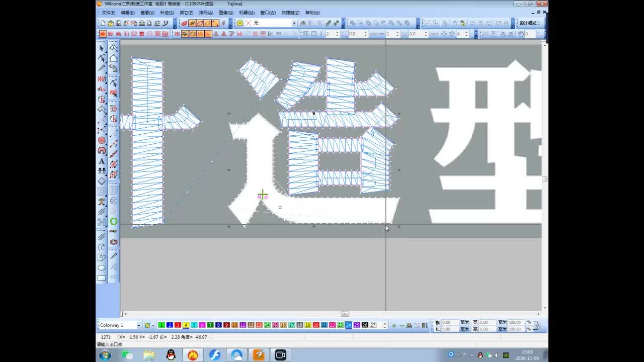This screenshot has height=362, width=644.
Task: Select color swatch number 24
Action: 348,325
